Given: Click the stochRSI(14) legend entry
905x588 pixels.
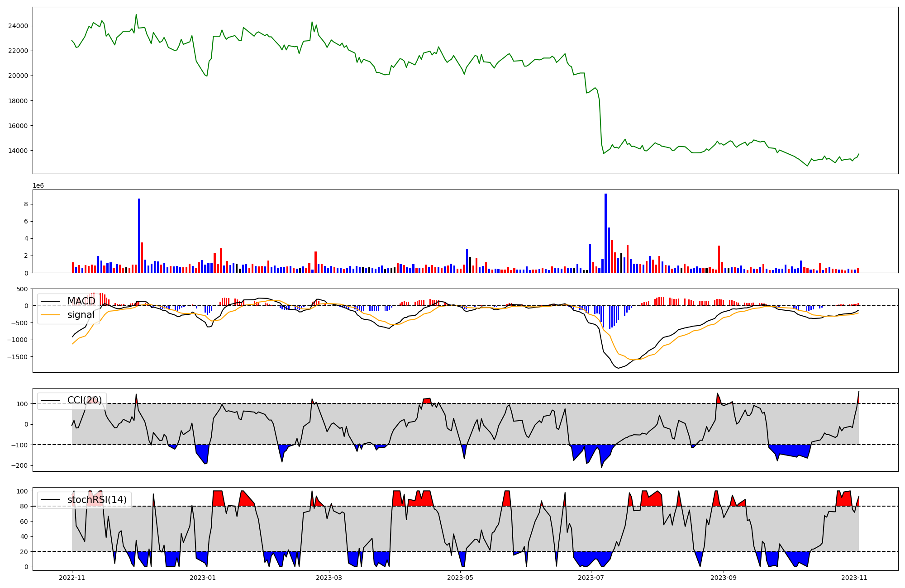Looking at the screenshot, I should (97, 500).
